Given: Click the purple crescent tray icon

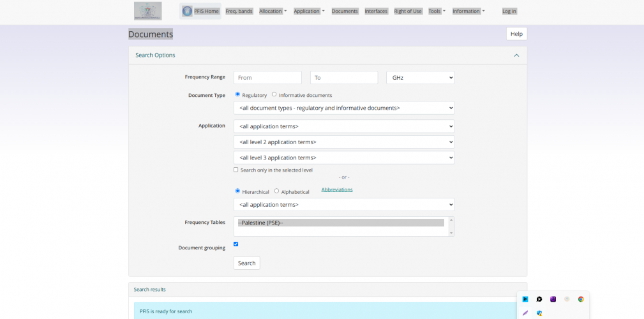Looking at the screenshot, I should pyautogui.click(x=553, y=299).
